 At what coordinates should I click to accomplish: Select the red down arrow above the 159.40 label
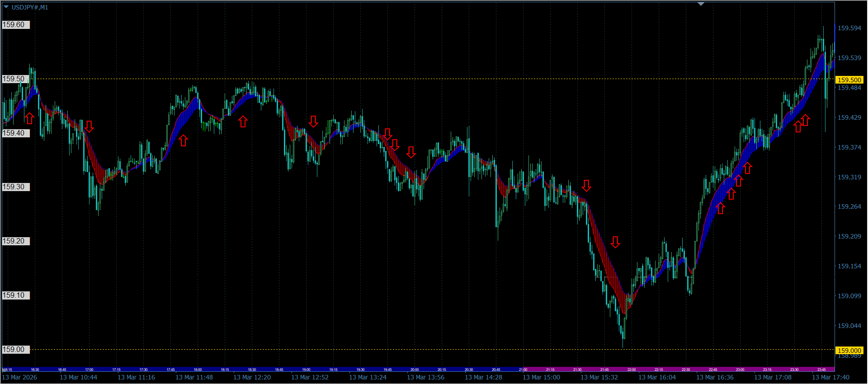point(89,126)
